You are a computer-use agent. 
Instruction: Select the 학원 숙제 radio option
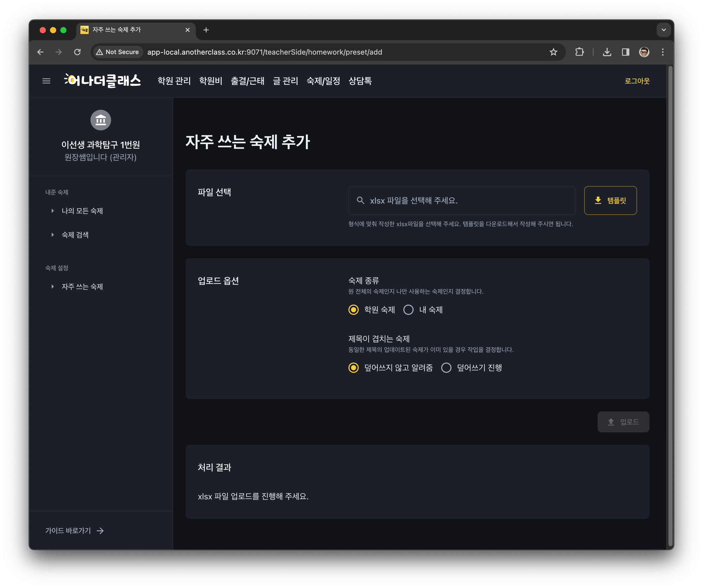pos(354,310)
